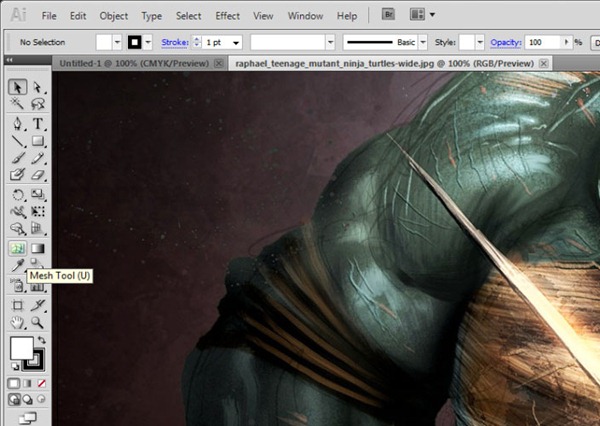Choose the Rectangle tool
This screenshot has width=600, height=426.
tap(38, 141)
